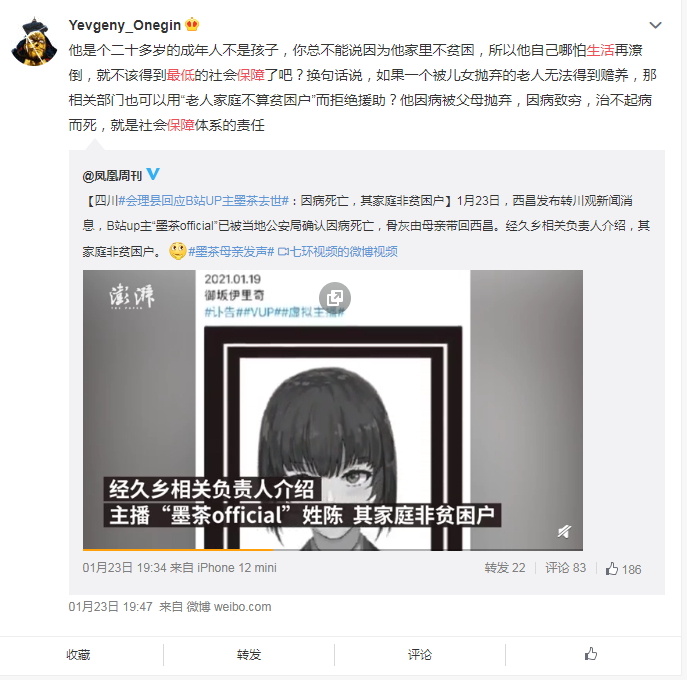
Task: Open 评论 83 on the quoted post
Action: tap(566, 568)
